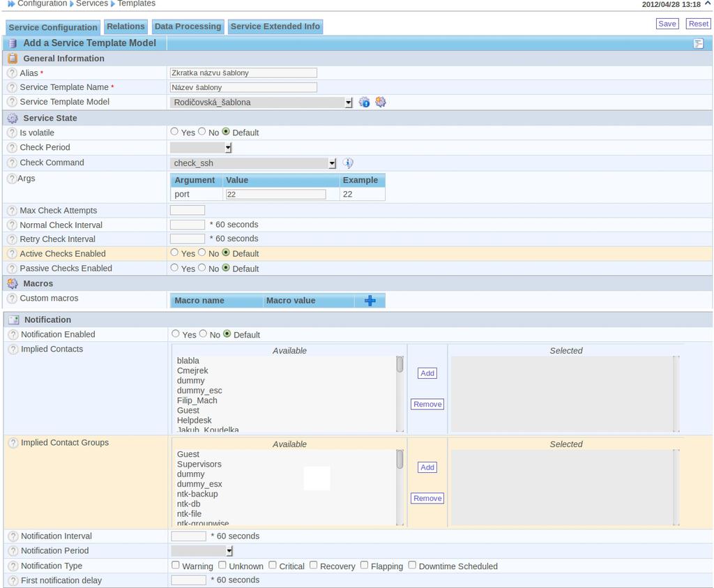Click the scrollbar of Implied Contacts available list
Image resolution: width=714 pixels, height=588 pixels.
400,394
